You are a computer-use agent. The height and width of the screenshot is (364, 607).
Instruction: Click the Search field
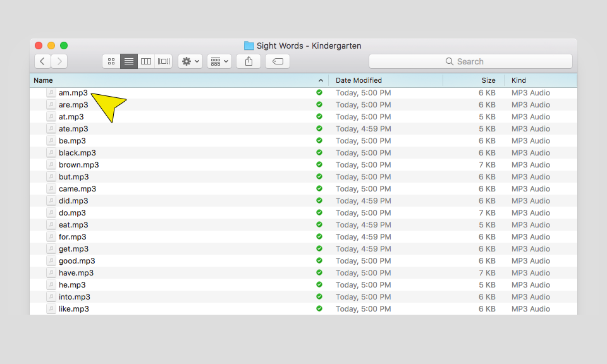470,61
